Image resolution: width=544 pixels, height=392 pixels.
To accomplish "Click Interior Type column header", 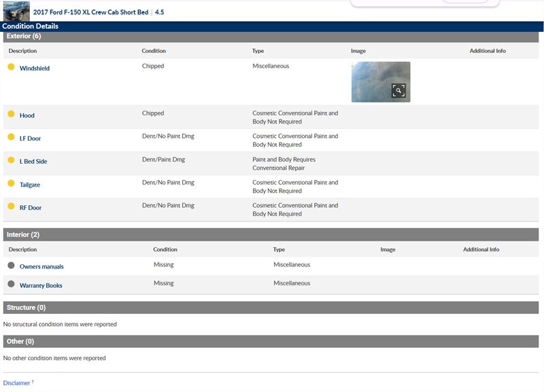I will coord(279,249).
